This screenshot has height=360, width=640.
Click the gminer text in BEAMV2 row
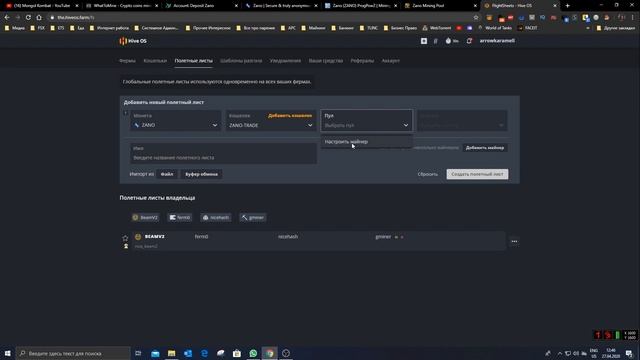pyautogui.click(x=383, y=237)
